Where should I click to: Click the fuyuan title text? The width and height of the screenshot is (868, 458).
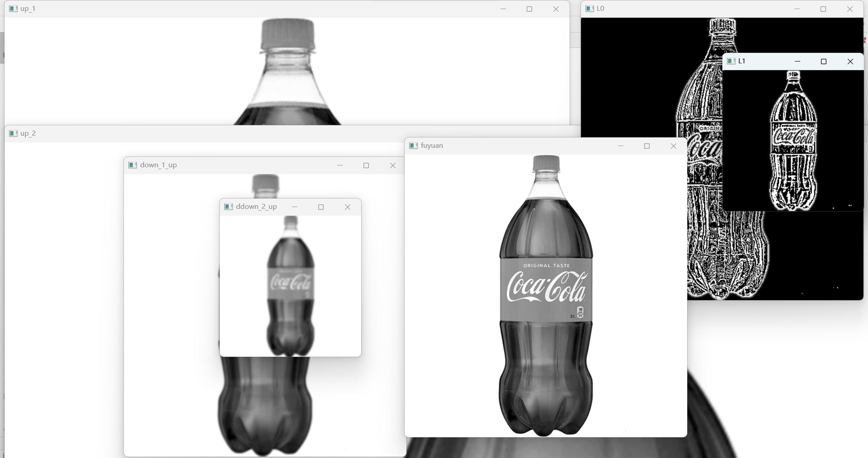pos(432,146)
